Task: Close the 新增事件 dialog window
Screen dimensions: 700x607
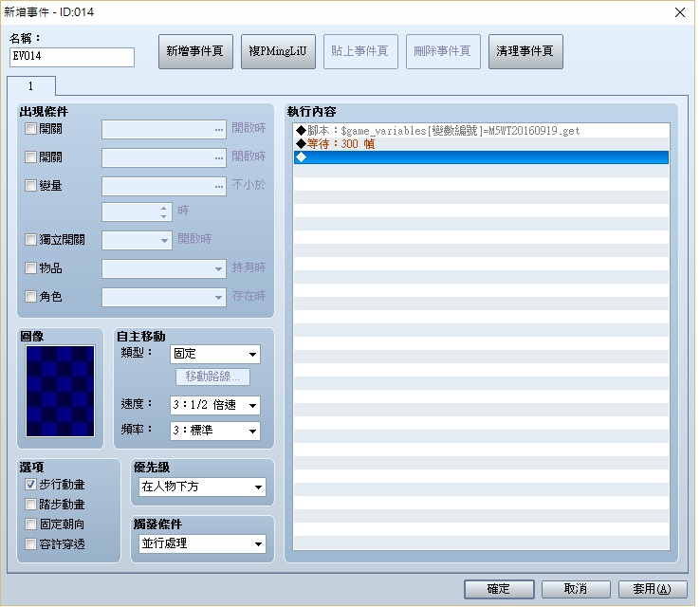Action: 680,12
